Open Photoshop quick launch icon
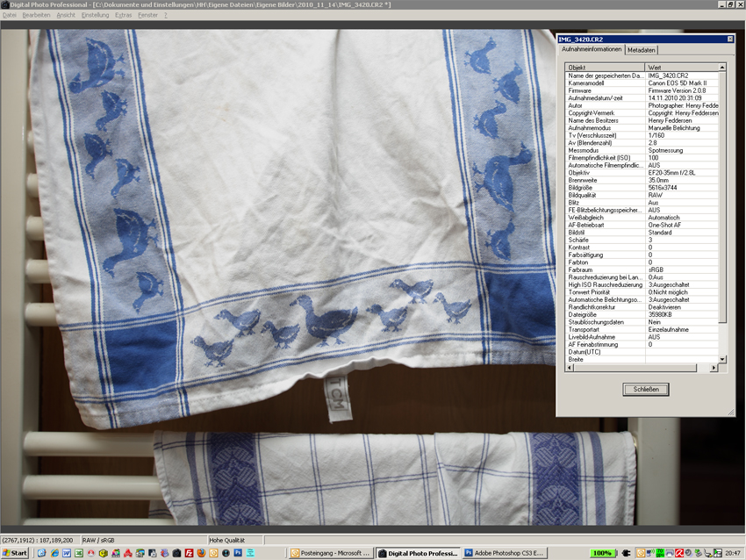This screenshot has width=746, height=560. [238, 553]
